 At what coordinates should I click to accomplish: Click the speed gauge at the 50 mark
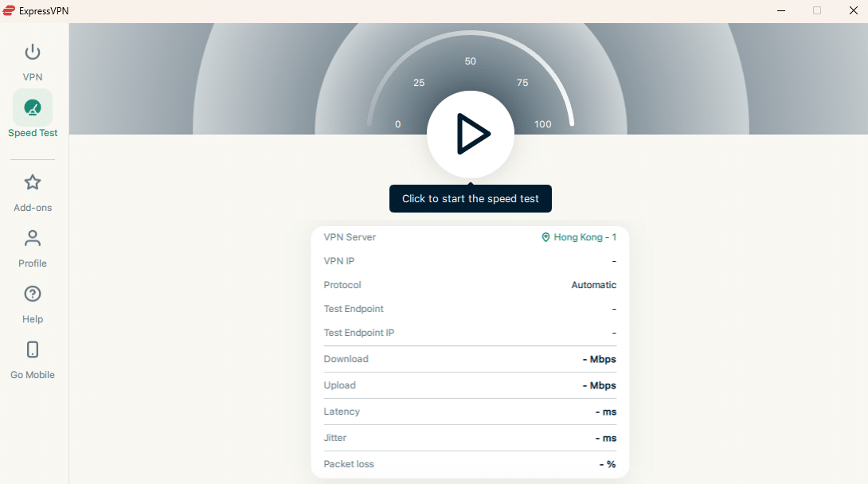(x=471, y=60)
